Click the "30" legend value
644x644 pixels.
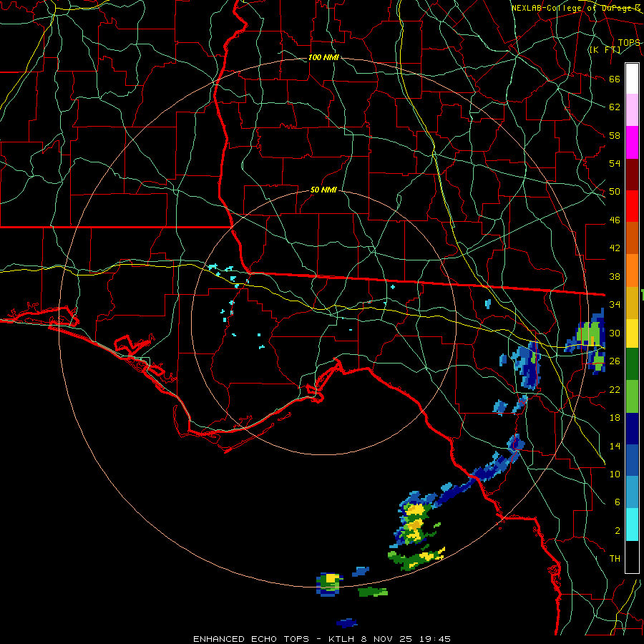[615, 333]
